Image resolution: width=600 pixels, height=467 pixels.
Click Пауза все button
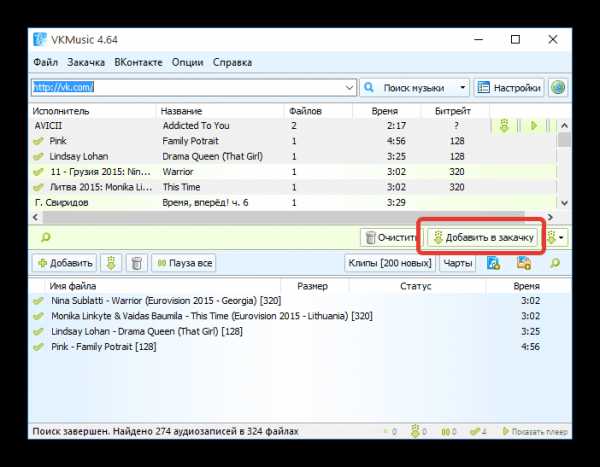[184, 263]
